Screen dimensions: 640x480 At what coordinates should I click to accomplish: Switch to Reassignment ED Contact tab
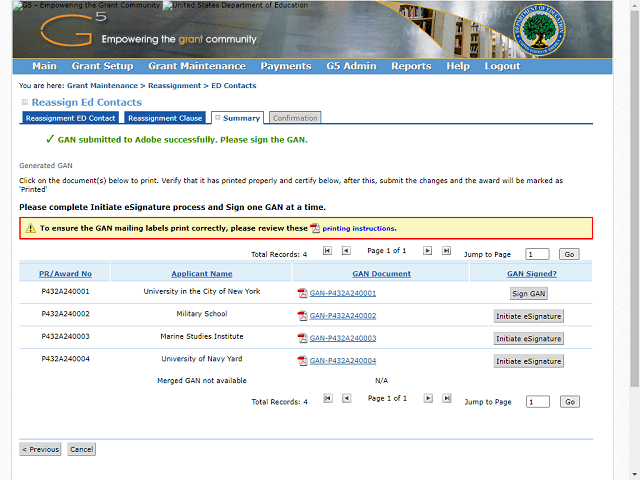pos(70,118)
